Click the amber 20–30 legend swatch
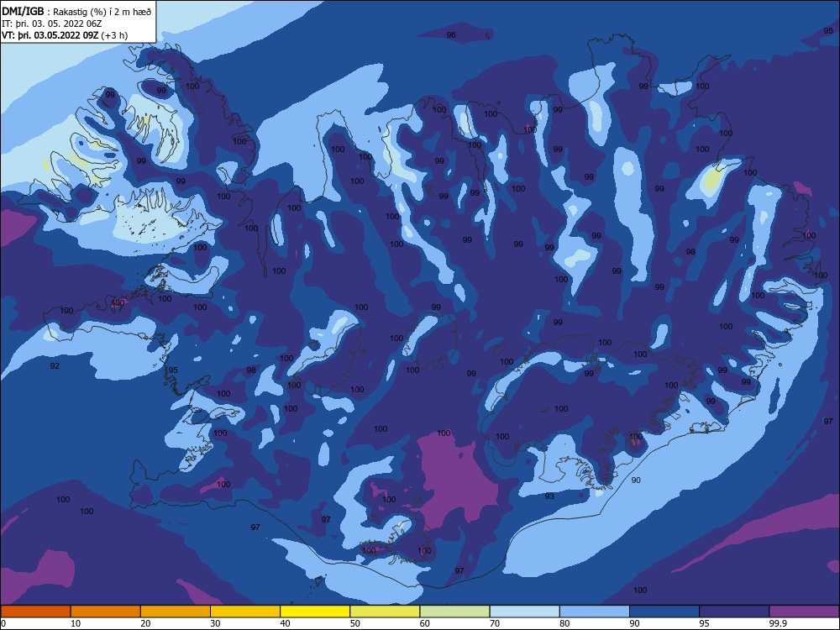Image resolution: width=840 pixels, height=630 pixels. coord(176,612)
